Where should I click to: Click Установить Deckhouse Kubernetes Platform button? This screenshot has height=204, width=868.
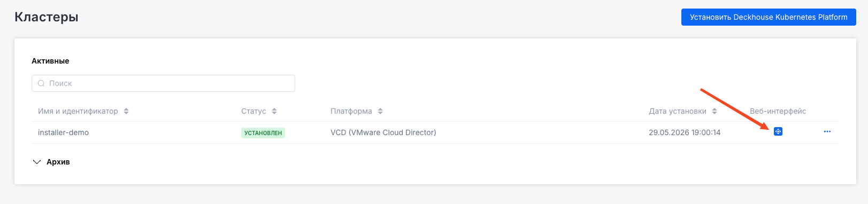pyautogui.click(x=769, y=17)
